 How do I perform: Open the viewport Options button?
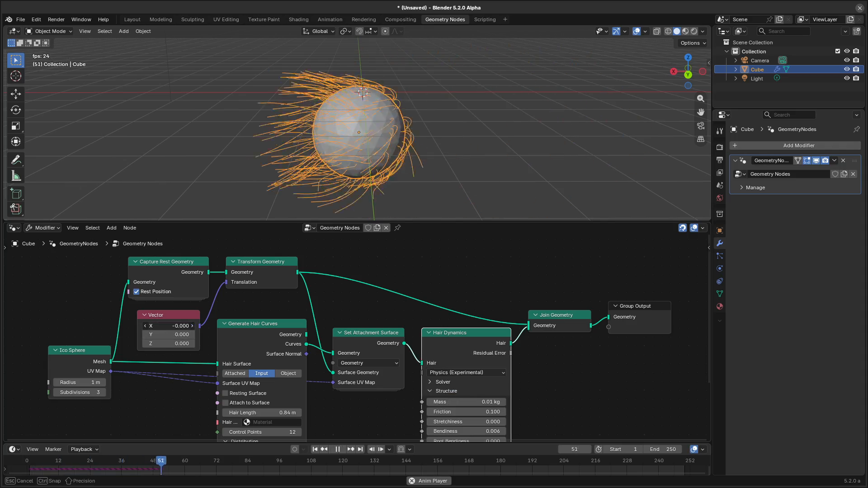tap(693, 43)
